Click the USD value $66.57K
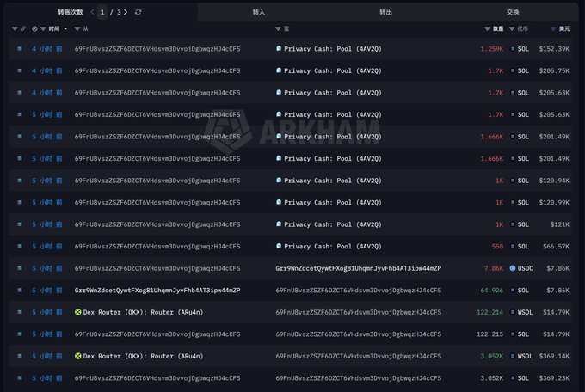This screenshot has width=585, height=392. 556,246
